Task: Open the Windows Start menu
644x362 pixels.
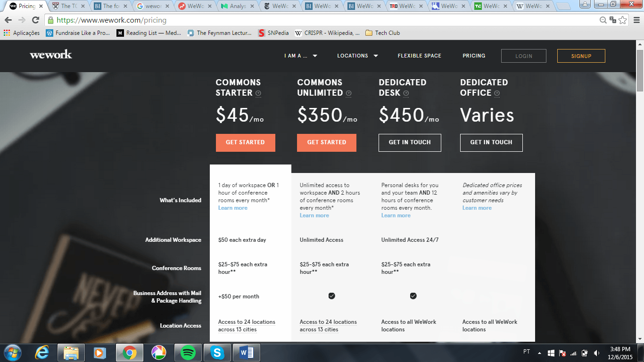Action: 13,353
